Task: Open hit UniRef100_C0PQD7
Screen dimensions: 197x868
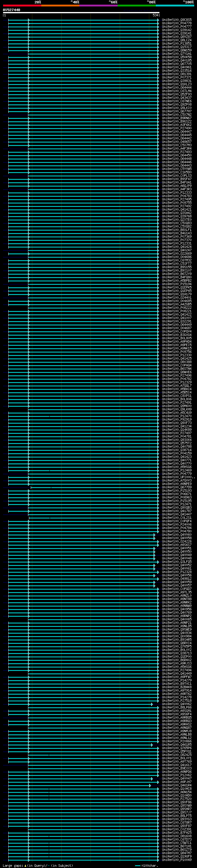Action: coord(177,589)
